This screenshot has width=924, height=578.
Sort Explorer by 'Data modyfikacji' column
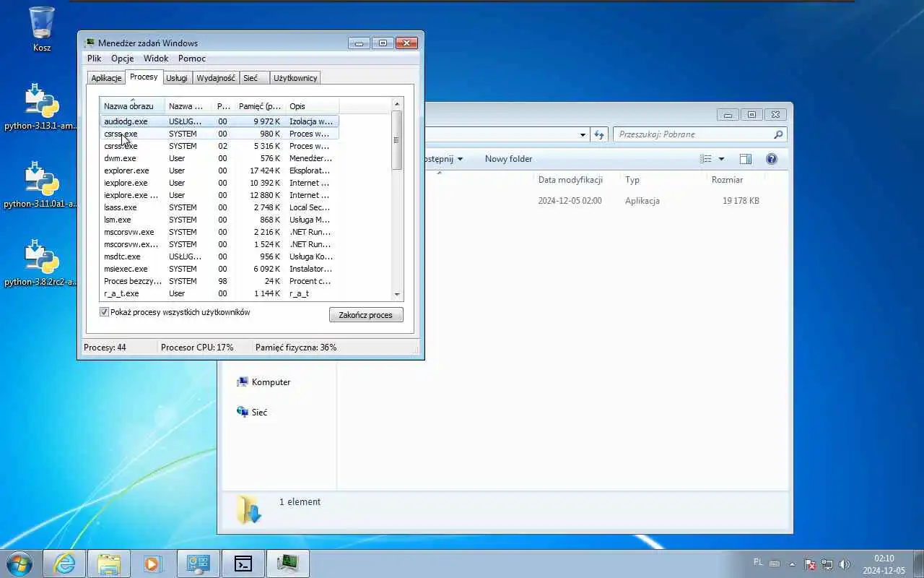[x=577, y=180]
